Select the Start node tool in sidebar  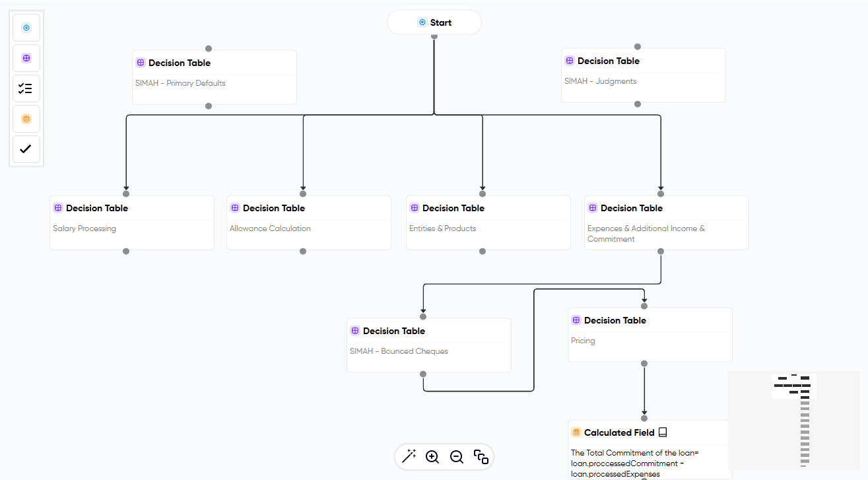(26, 27)
